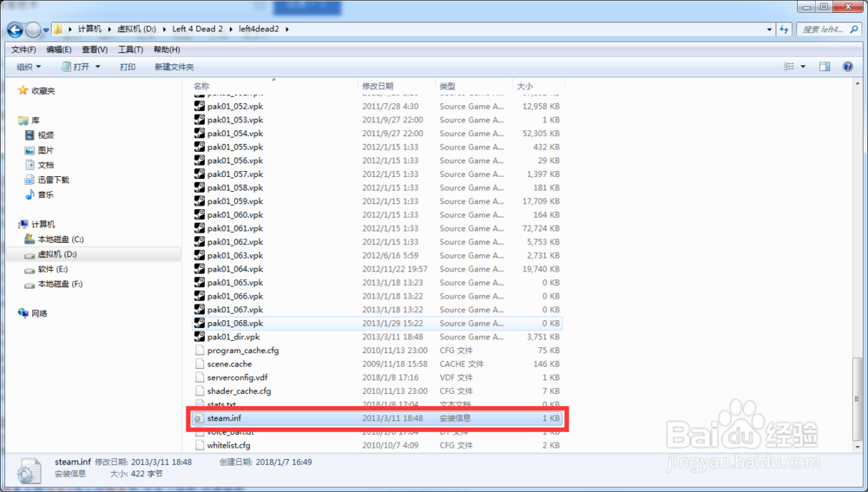Open recent locations dropdown beside Forward
Screen dimensions: 868x492
46,30
